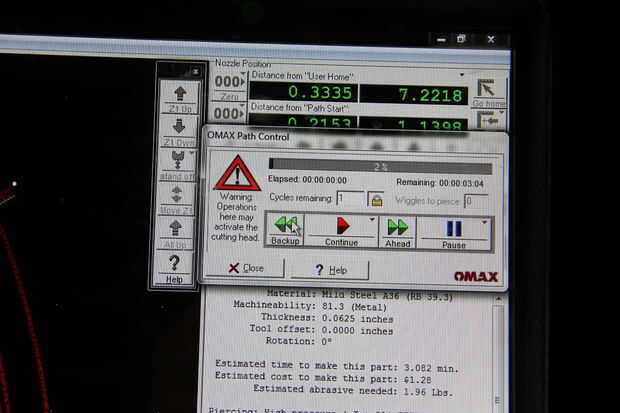Image resolution: width=620 pixels, height=413 pixels.
Task: Lower nozzle with Z1 Dwn arrow
Action: point(180,131)
